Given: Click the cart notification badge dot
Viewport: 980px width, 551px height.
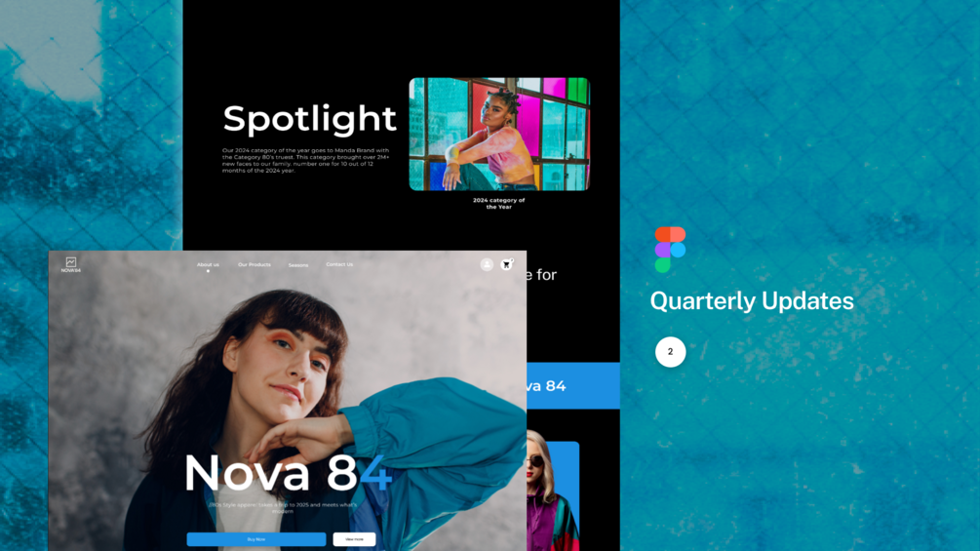Looking at the screenshot, I should pyautogui.click(x=511, y=259).
